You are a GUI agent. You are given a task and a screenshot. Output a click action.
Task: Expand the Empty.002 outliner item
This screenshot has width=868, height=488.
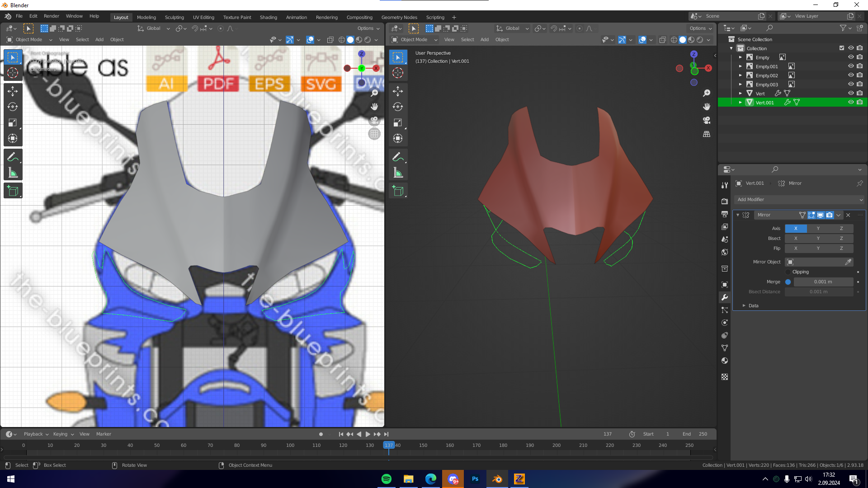click(740, 75)
